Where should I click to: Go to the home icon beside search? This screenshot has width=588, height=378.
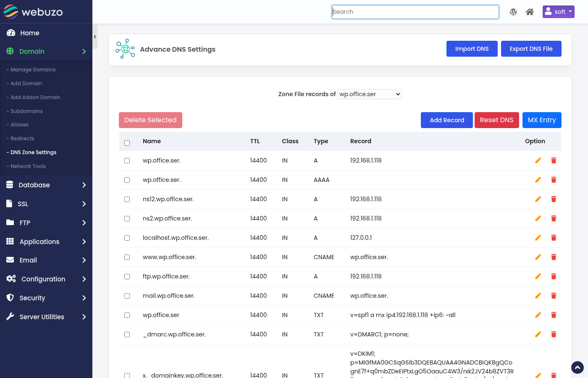tap(530, 12)
